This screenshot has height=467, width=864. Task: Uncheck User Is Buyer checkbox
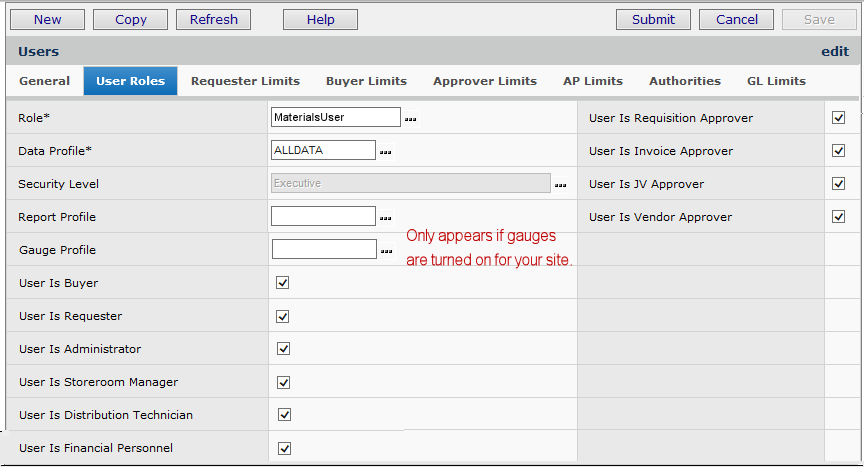(283, 283)
